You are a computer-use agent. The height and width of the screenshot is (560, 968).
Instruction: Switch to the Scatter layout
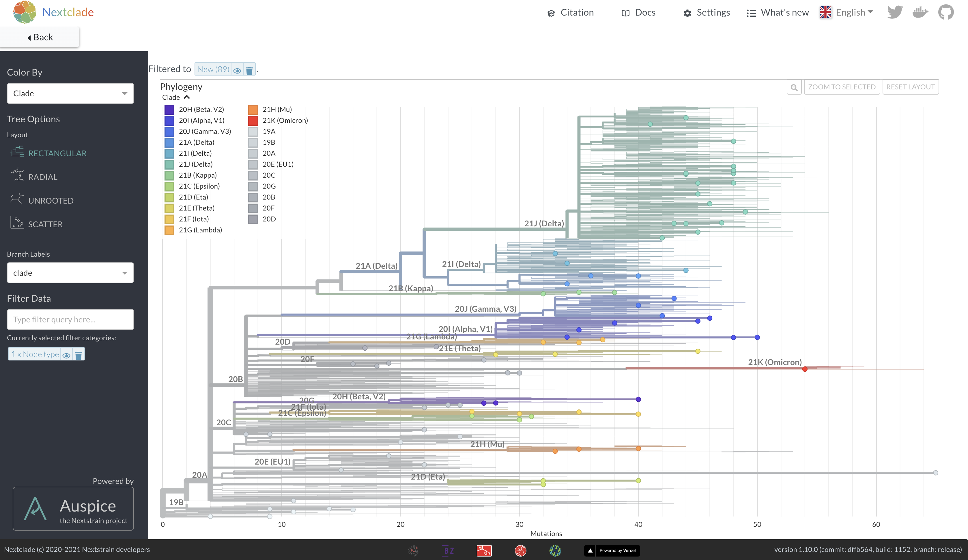[45, 224]
